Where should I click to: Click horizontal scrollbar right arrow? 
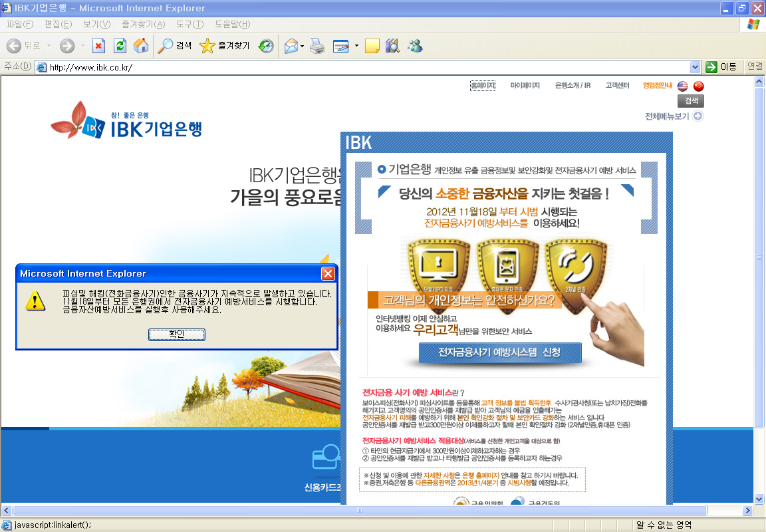coord(747,511)
